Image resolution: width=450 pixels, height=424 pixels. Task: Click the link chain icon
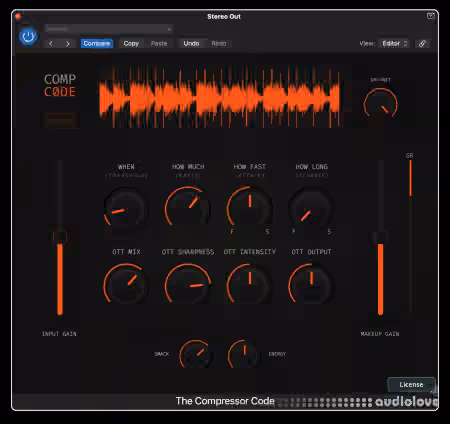click(x=422, y=44)
